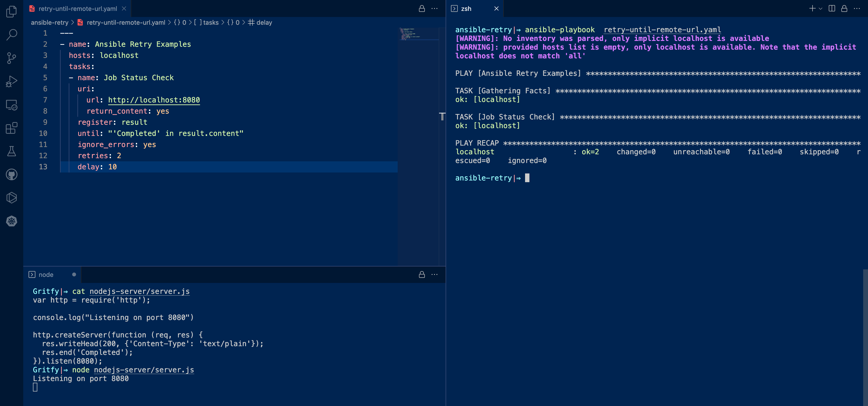868x406 pixels.
Task: Open the Remote Explorer view
Action: tap(11, 105)
